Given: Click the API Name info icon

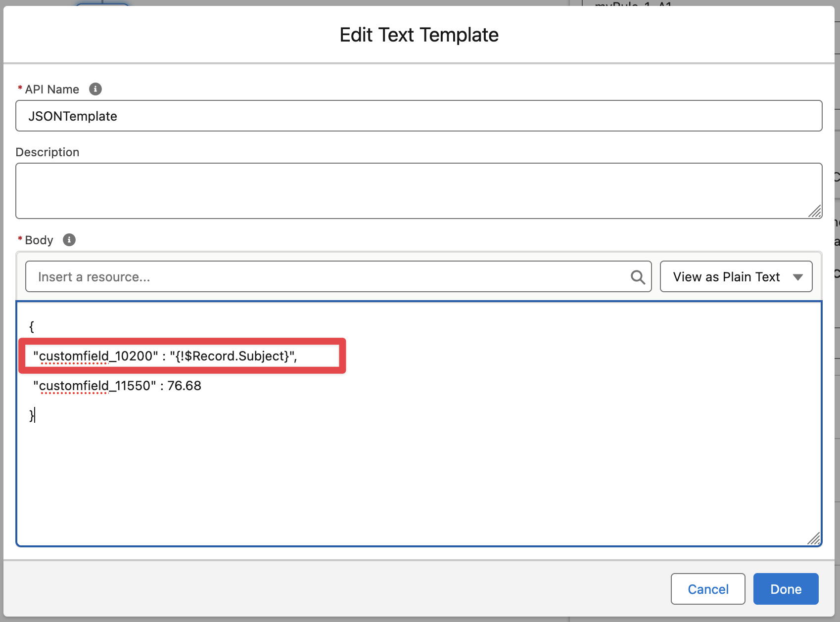Looking at the screenshot, I should click(95, 89).
